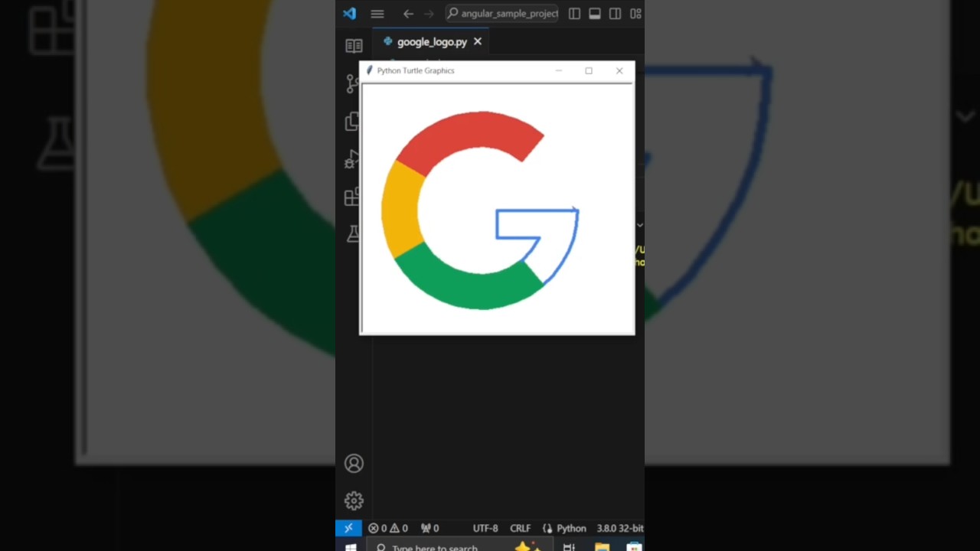Toggle the secondary side bar layout
Viewport: 980px width, 551px height.
(x=615, y=14)
